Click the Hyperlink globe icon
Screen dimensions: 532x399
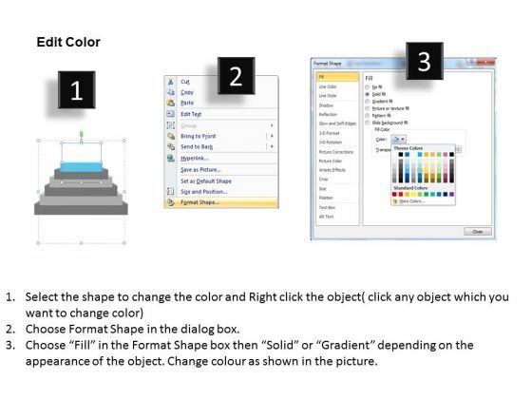coord(171,158)
